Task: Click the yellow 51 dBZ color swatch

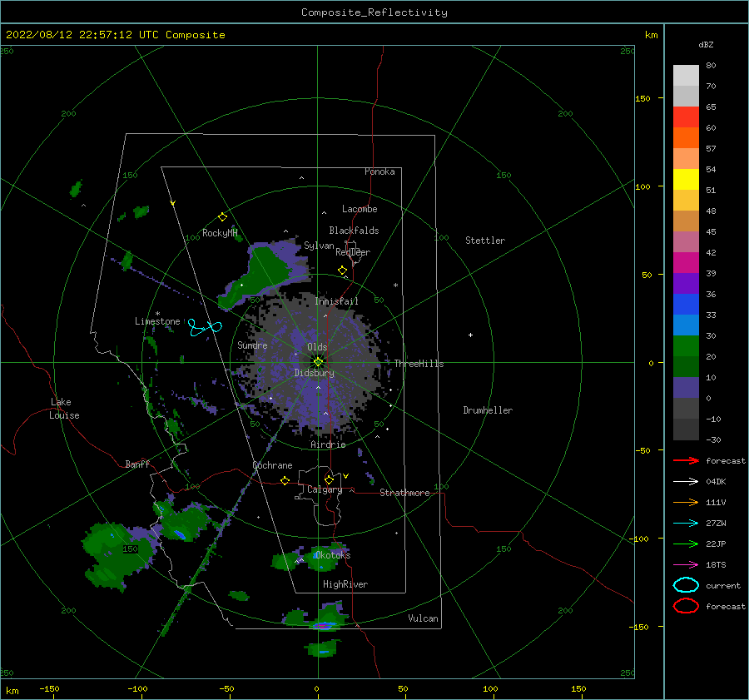Action: click(x=686, y=179)
